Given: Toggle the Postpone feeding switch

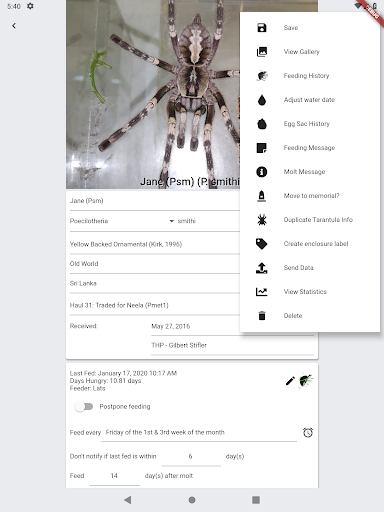Looking at the screenshot, I should (x=84, y=406).
